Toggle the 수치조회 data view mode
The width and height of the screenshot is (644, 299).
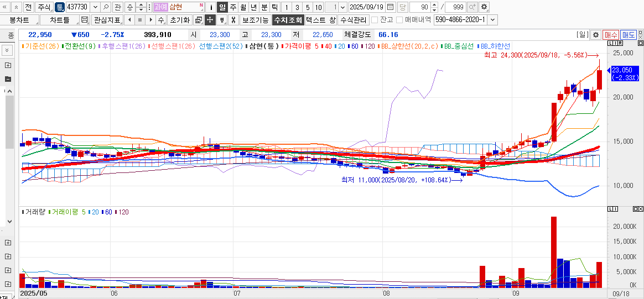click(x=288, y=20)
